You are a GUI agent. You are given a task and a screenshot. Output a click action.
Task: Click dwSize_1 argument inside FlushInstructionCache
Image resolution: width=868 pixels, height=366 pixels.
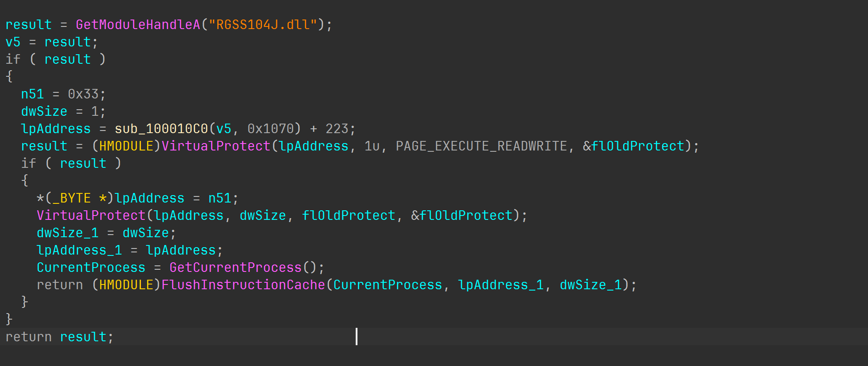coord(591,285)
